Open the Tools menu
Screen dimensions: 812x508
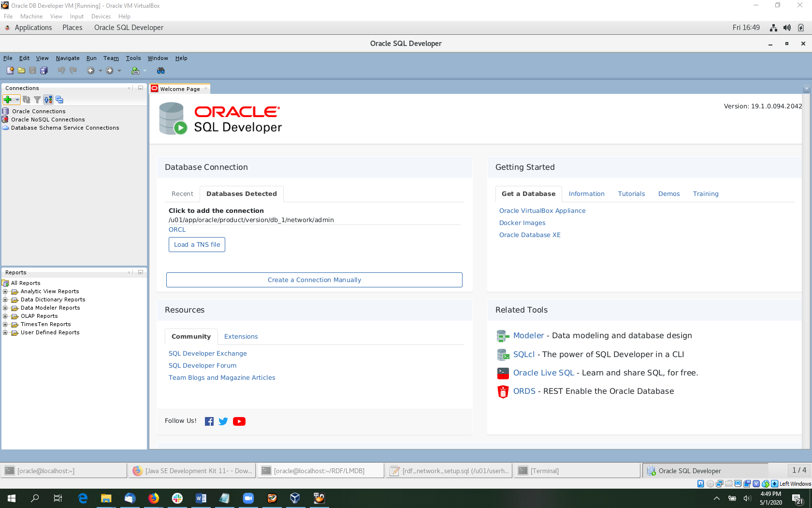pyautogui.click(x=133, y=58)
